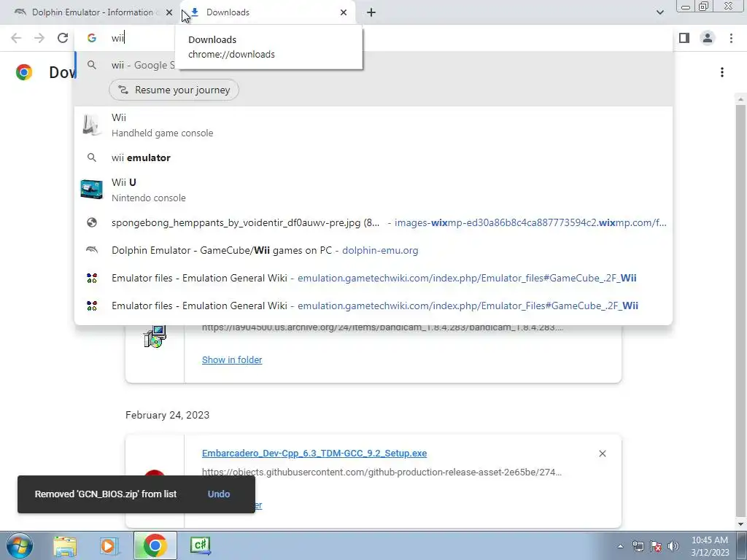Open the spongebong_hemppants jpg suggestion
The height and width of the screenshot is (560, 747).
373,223
